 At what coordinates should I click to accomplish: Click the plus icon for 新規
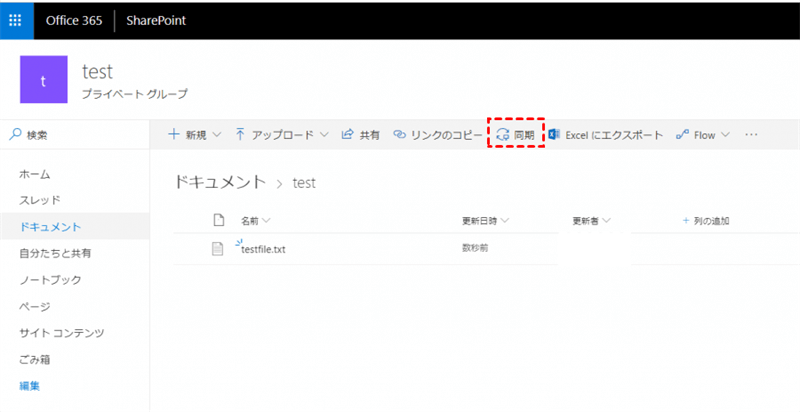[x=174, y=135]
